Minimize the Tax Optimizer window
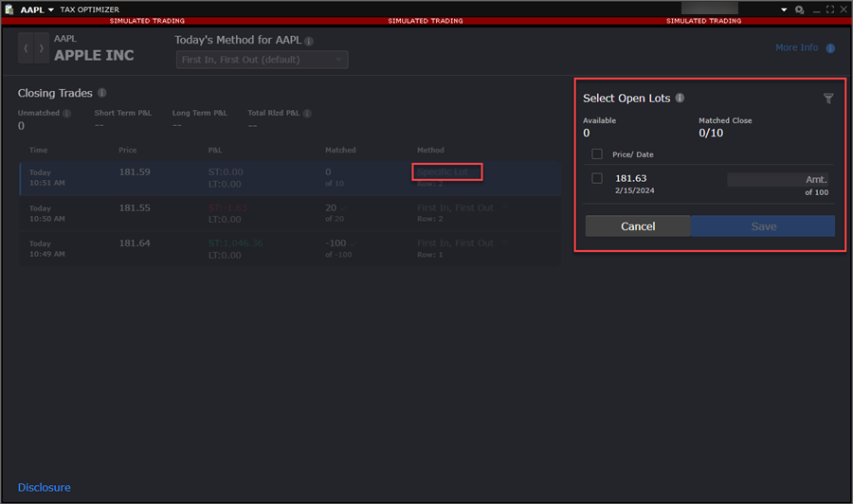Image resolution: width=853 pixels, height=504 pixels. pos(817,10)
